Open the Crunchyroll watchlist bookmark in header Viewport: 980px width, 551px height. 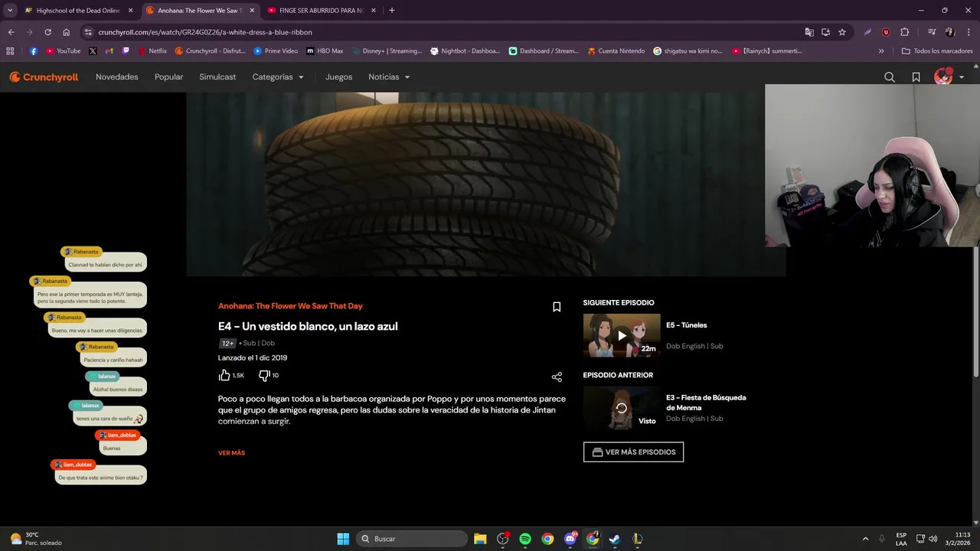click(x=916, y=77)
